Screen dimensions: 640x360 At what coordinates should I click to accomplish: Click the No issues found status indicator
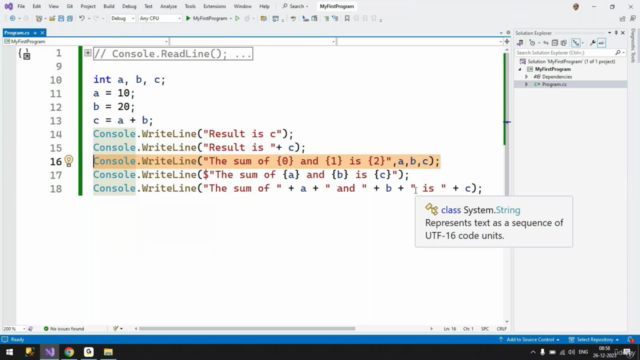64,329
